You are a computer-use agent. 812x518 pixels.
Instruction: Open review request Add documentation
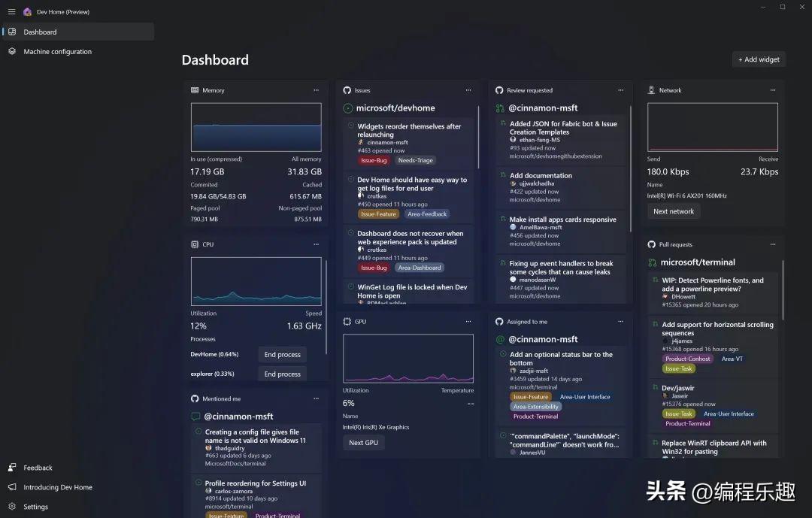click(x=561, y=187)
